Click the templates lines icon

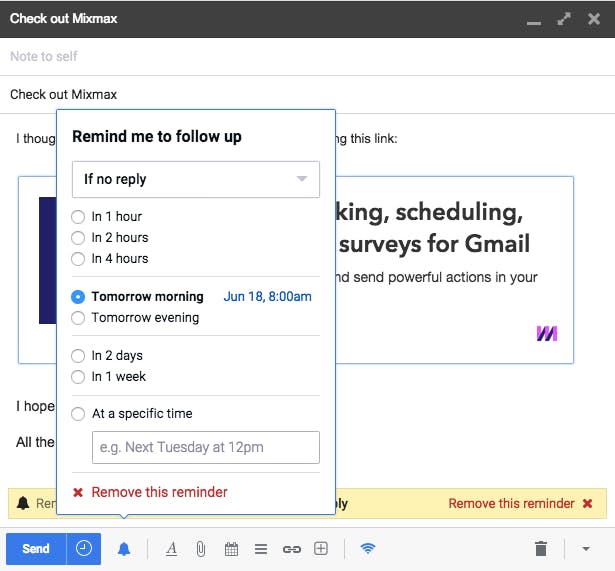tap(261, 549)
